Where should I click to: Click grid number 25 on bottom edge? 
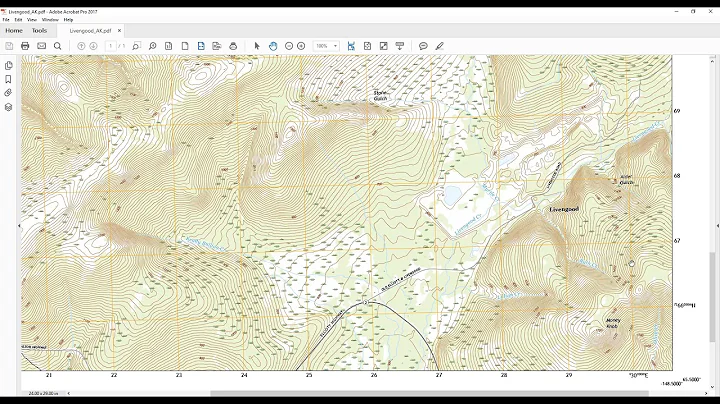click(309, 375)
